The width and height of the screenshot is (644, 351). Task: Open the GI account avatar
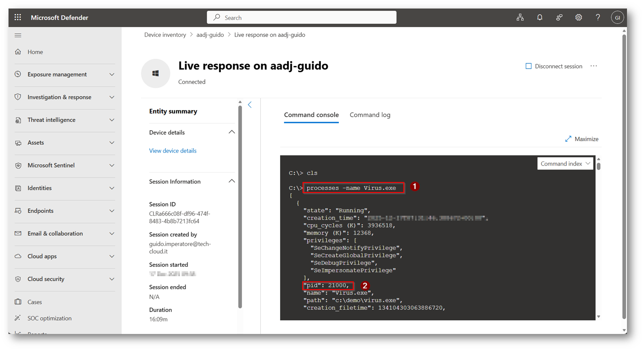[x=617, y=17]
